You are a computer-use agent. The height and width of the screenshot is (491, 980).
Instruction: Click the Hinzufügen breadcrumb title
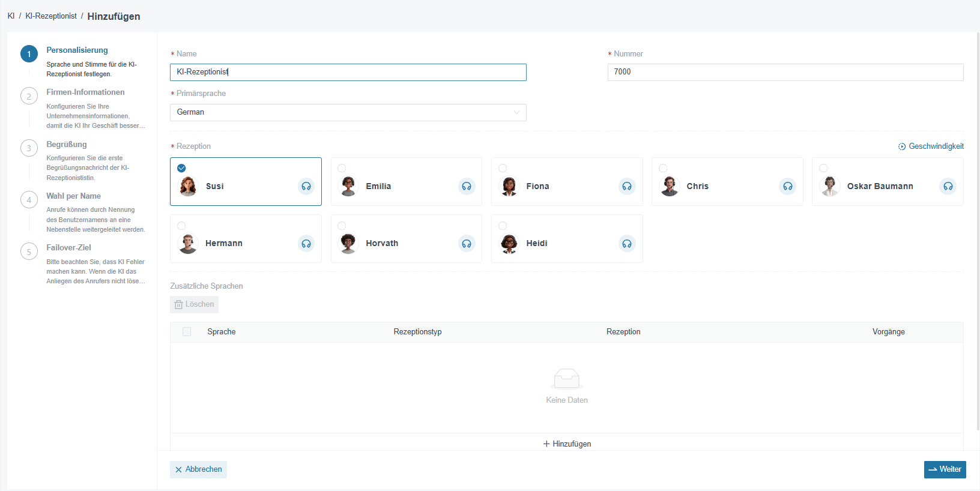(113, 16)
